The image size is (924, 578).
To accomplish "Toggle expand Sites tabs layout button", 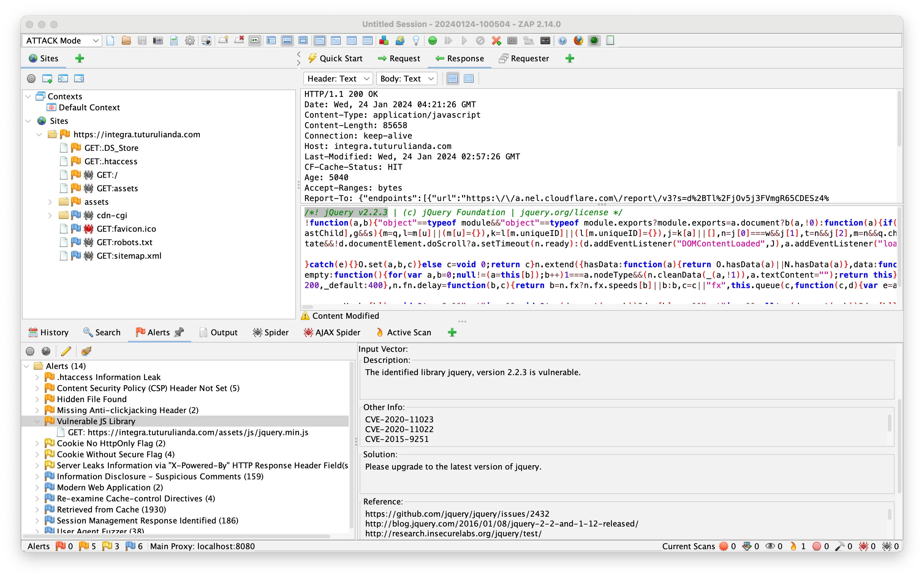I will pyautogui.click(x=271, y=40).
